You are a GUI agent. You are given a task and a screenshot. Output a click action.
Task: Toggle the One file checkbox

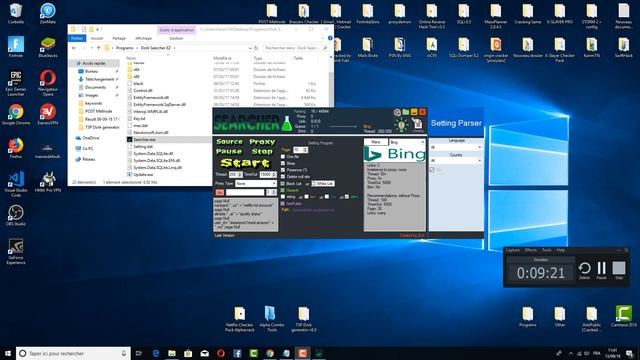coord(283,156)
